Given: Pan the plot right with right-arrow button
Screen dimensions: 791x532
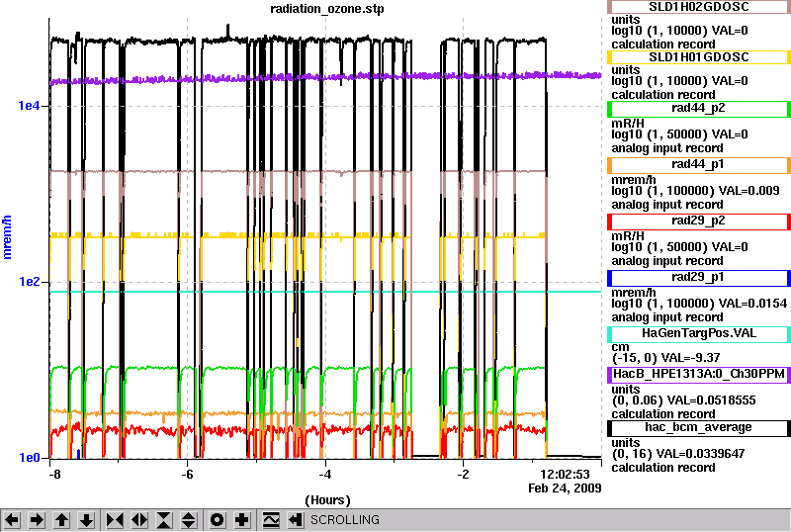Looking at the screenshot, I should [37, 520].
